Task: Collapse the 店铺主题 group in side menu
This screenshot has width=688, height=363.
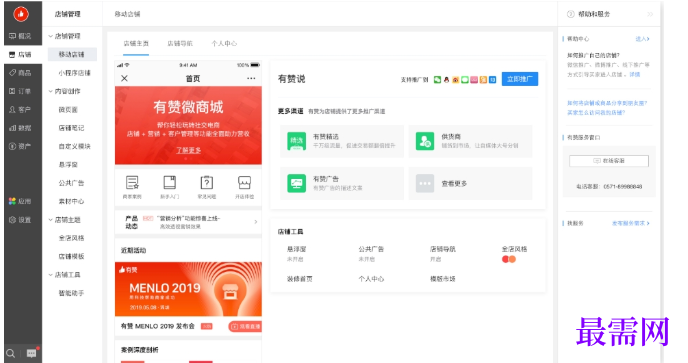Action: point(50,220)
